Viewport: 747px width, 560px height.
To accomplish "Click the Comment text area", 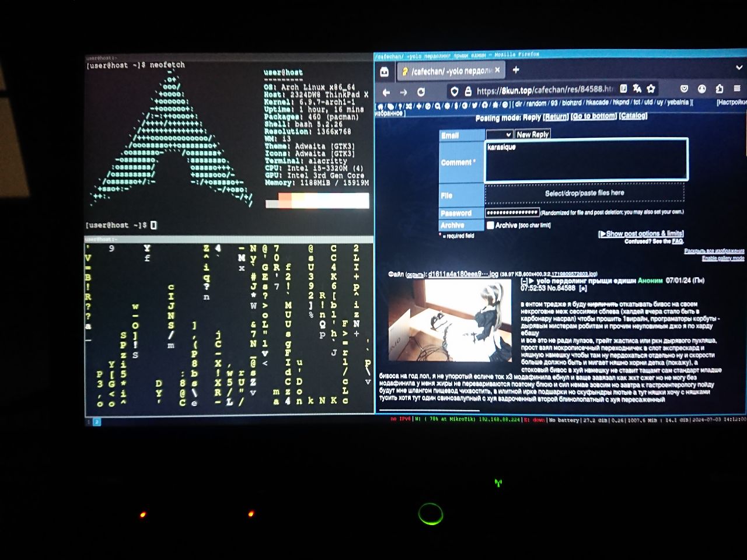I will [x=586, y=160].
